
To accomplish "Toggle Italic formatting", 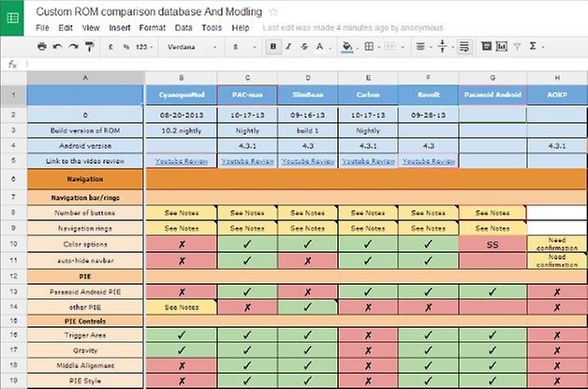I will point(288,47).
